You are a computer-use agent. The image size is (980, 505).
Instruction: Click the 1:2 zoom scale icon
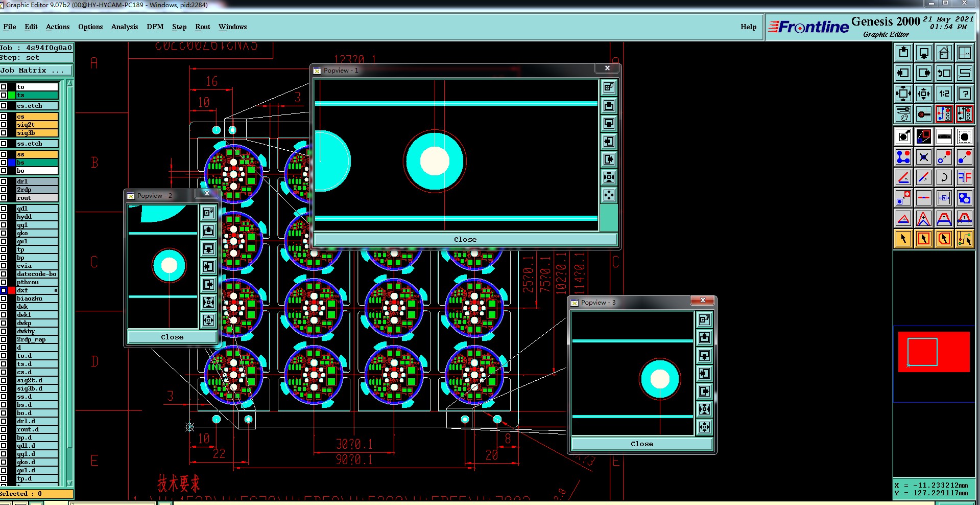point(944,94)
